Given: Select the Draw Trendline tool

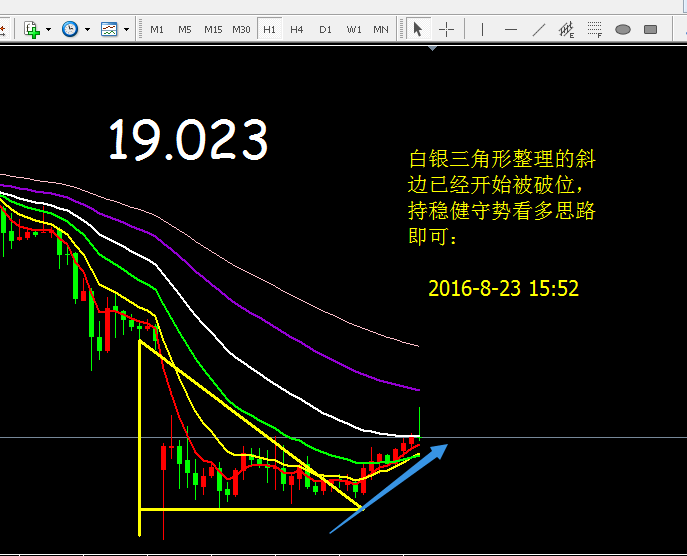Looking at the screenshot, I should tap(538, 30).
